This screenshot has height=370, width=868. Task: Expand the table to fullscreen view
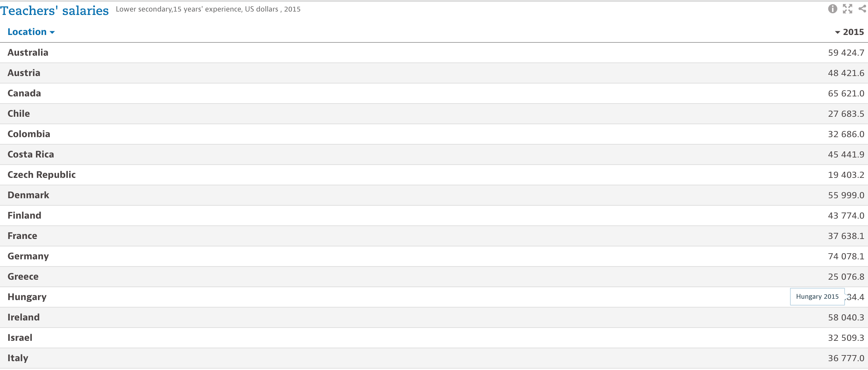pos(847,9)
